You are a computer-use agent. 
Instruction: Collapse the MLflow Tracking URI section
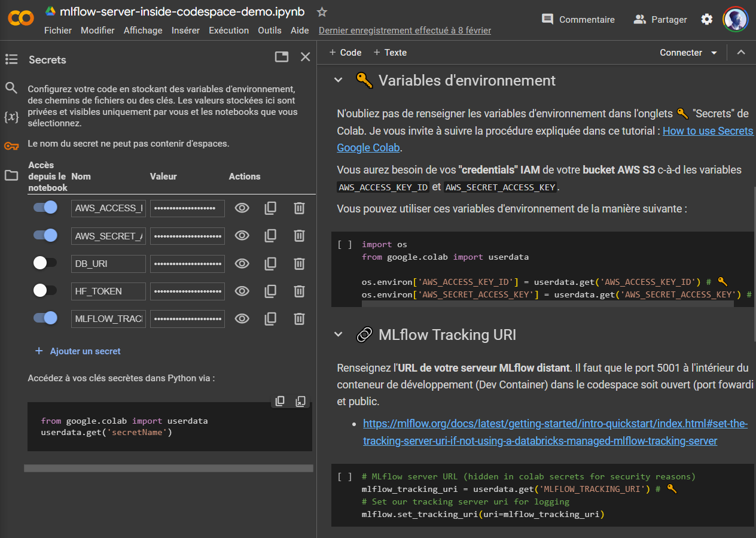tap(339, 335)
